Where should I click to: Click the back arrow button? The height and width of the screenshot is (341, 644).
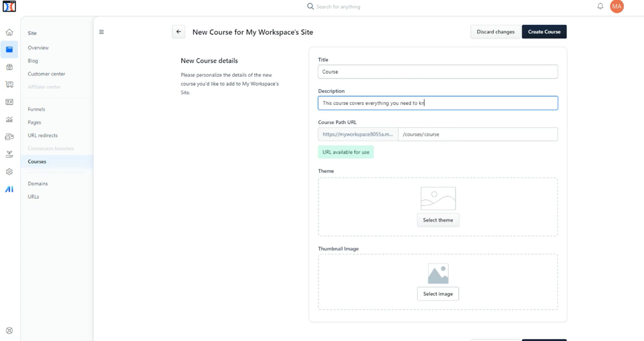[x=179, y=32]
